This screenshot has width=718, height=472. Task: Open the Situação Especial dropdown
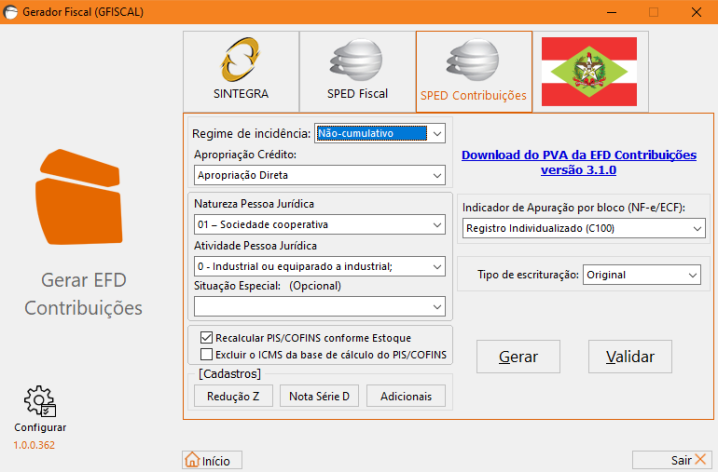[320, 307]
